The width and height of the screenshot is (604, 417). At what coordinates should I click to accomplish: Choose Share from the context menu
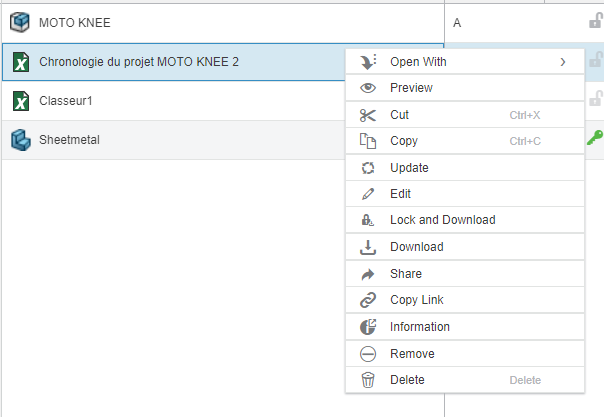coord(406,274)
